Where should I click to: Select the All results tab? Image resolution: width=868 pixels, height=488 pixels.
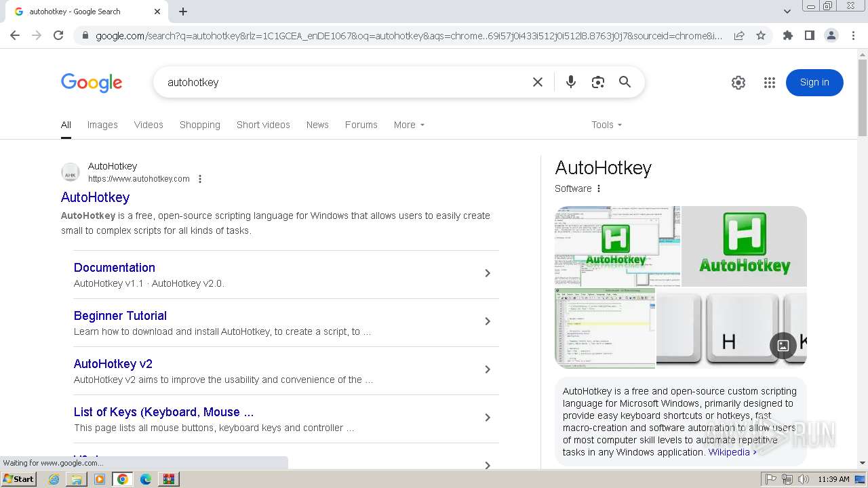(x=66, y=125)
